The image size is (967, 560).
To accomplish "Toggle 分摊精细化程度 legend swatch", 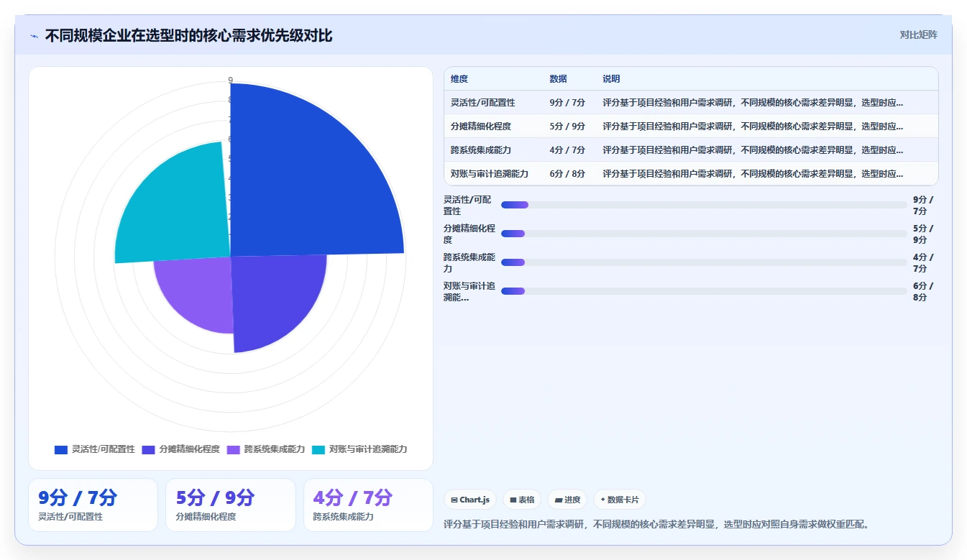I will [148, 449].
